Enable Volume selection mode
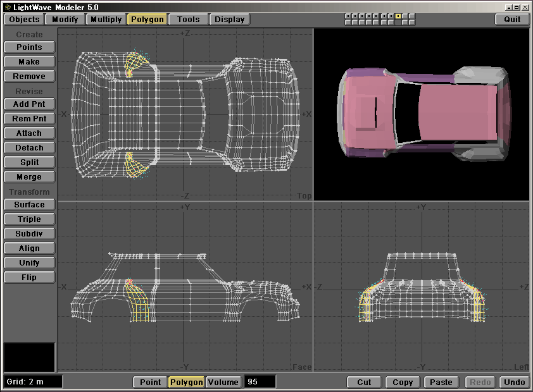Image resolution: width=533 pixels, height=392 pixels. pyautogui.click(x=223, y=382)
